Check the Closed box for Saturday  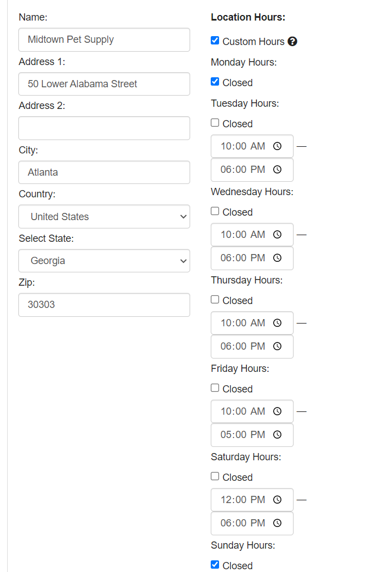[215, 476]
